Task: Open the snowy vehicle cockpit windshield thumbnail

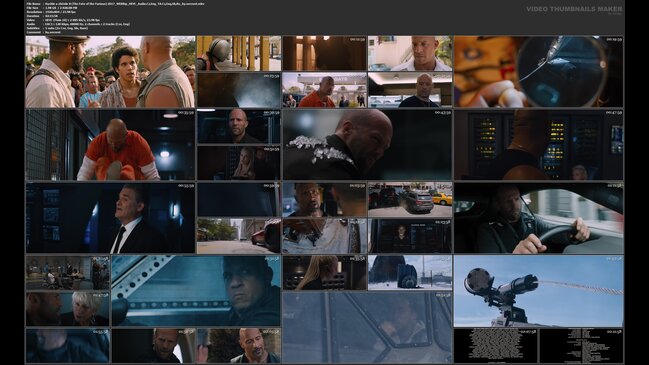Action: tap(367, 327)
